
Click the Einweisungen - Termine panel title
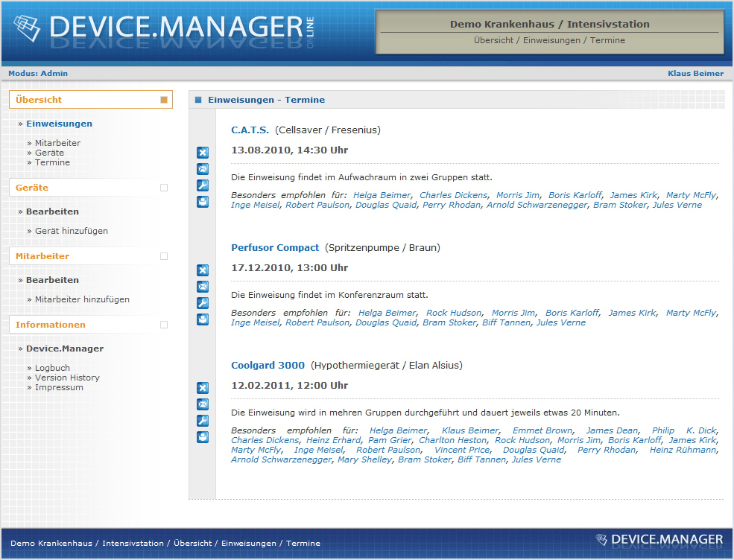click(x=266, y=100)
